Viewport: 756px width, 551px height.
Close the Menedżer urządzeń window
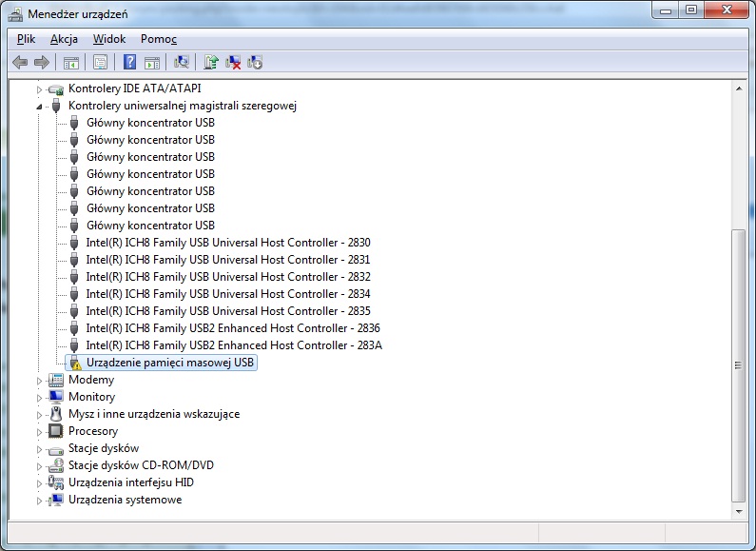point(727,10)
